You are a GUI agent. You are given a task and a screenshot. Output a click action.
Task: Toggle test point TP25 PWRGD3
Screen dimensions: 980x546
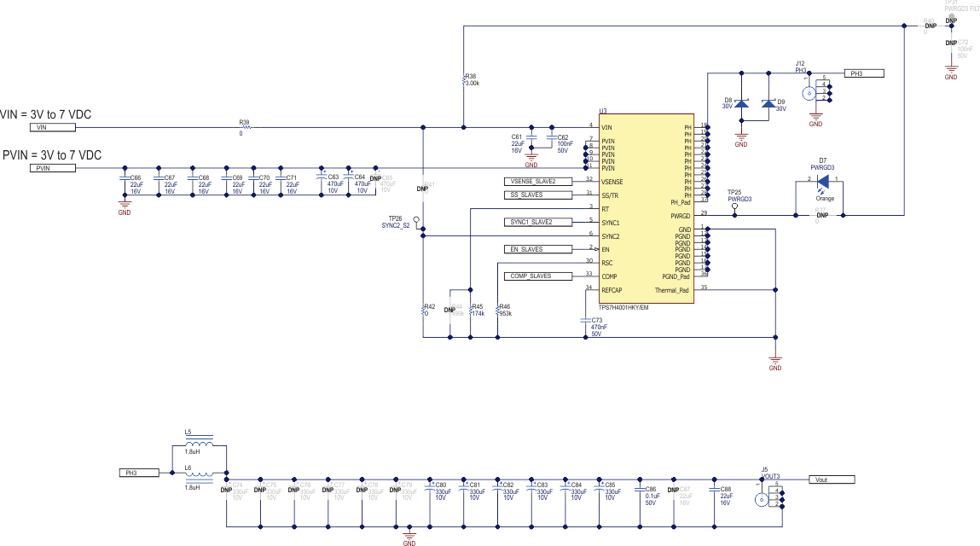click(734, 204)
